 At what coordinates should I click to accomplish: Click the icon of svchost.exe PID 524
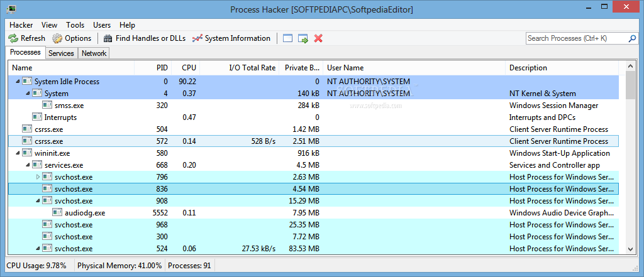(48, 248)
